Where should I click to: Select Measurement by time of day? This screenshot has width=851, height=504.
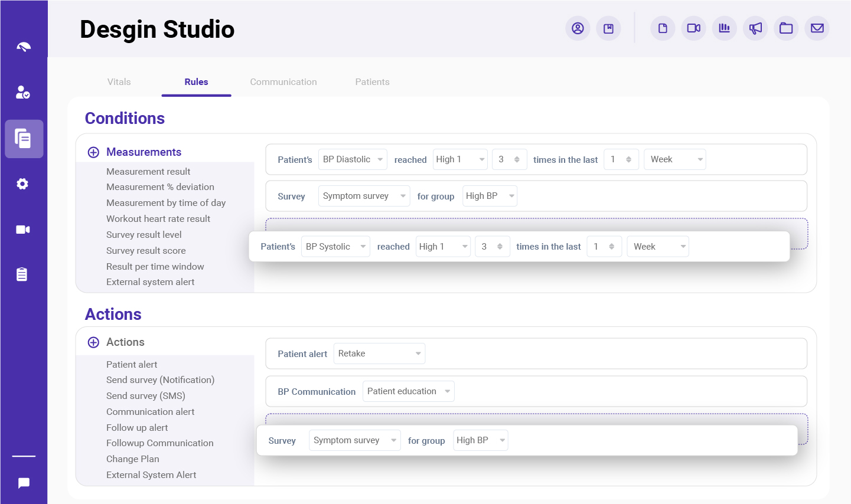166,203
